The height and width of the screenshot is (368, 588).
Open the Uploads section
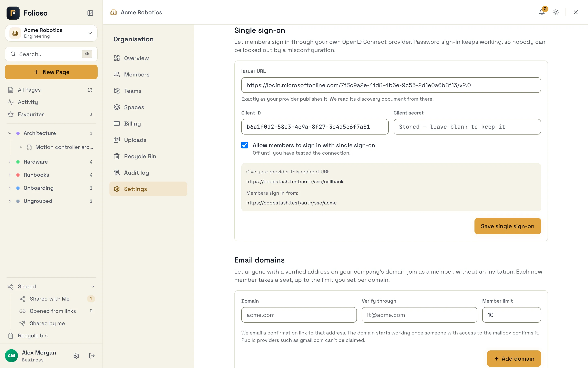pyautogui.click(x=148, y=140)
